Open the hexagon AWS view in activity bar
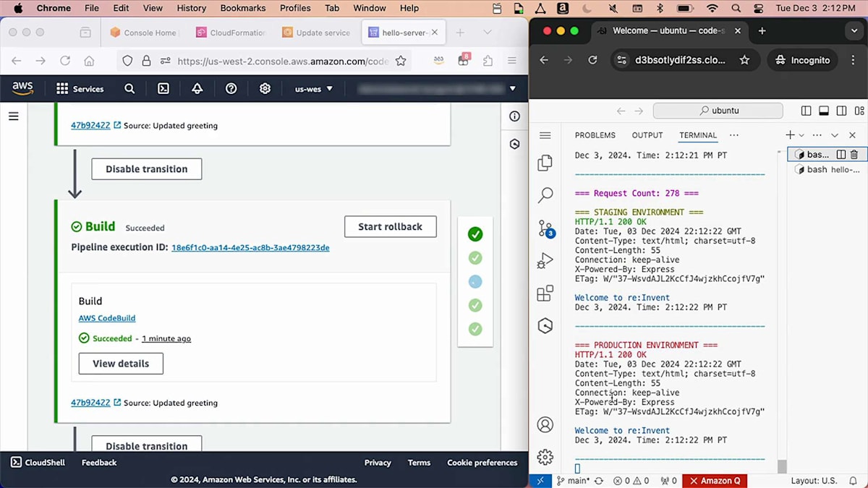The height and width of the screenshot is (488, 868). (545, 326)
